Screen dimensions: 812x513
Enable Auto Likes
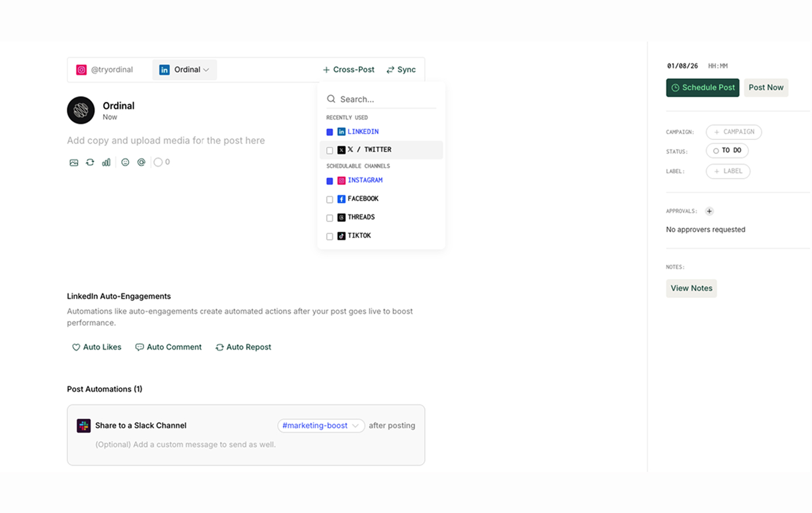click(x=97, y=347)
